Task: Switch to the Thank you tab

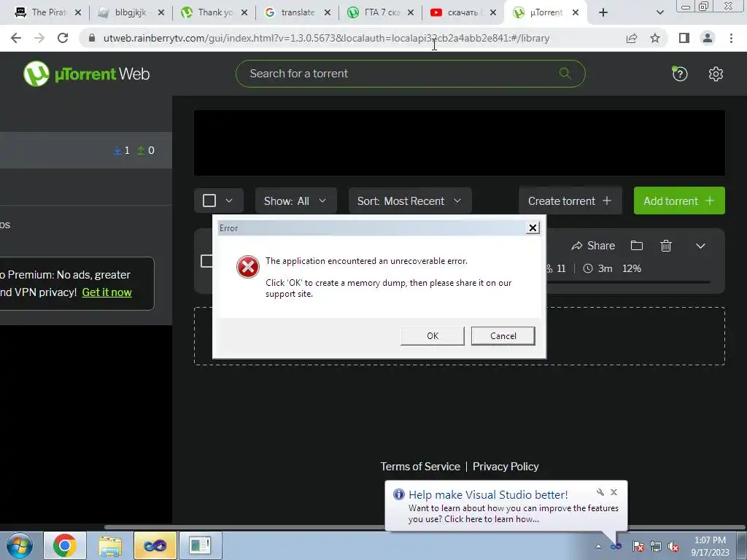Action: (x=214, y=13)
